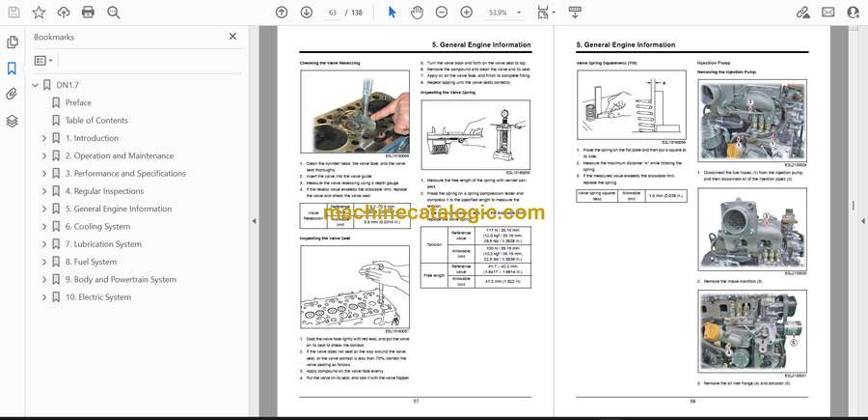Viewport: 868px width, 420px height.
Task: Click the page number field showing 63
Action: pos(333,13)
